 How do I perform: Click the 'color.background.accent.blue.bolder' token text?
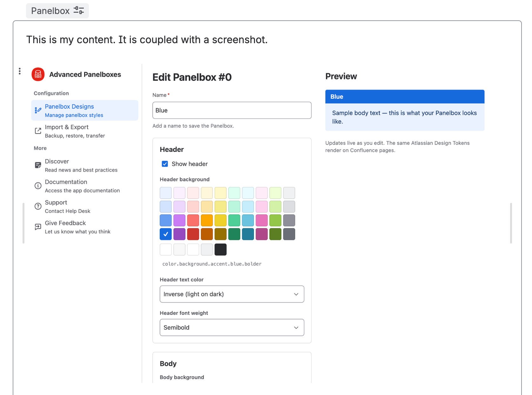[x=212, y=264]
